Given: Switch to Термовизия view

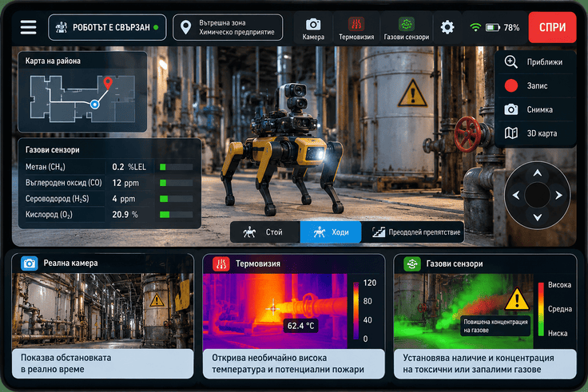Looking at the screenshot, I should (356, 29).
